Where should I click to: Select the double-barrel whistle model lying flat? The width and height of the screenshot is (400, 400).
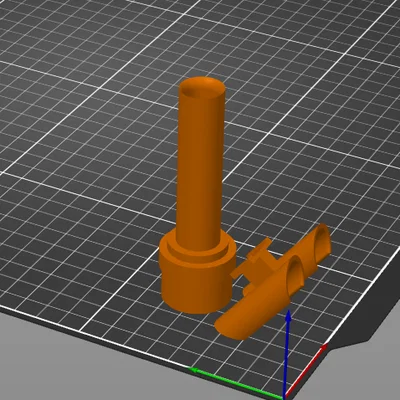click(273, 283)
